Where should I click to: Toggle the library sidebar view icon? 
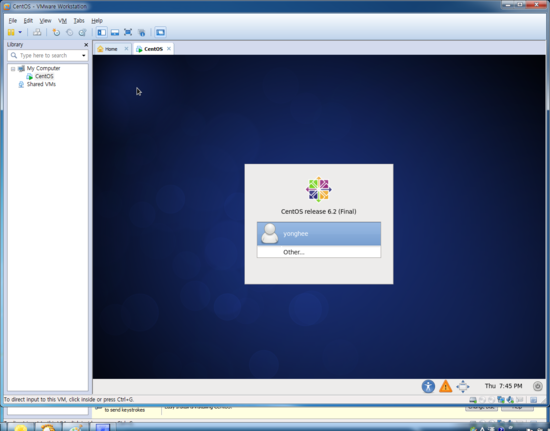pos(102,33)
